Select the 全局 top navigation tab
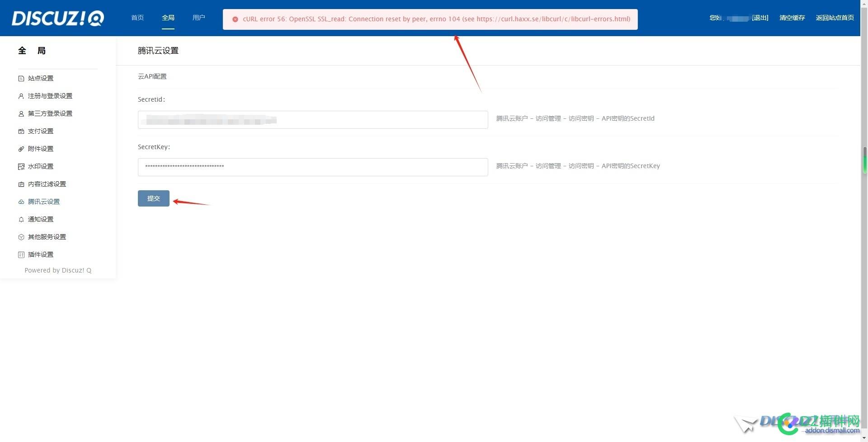Viewport: 868px width, 442px height. pyautogui.click(x=168, y=18)
